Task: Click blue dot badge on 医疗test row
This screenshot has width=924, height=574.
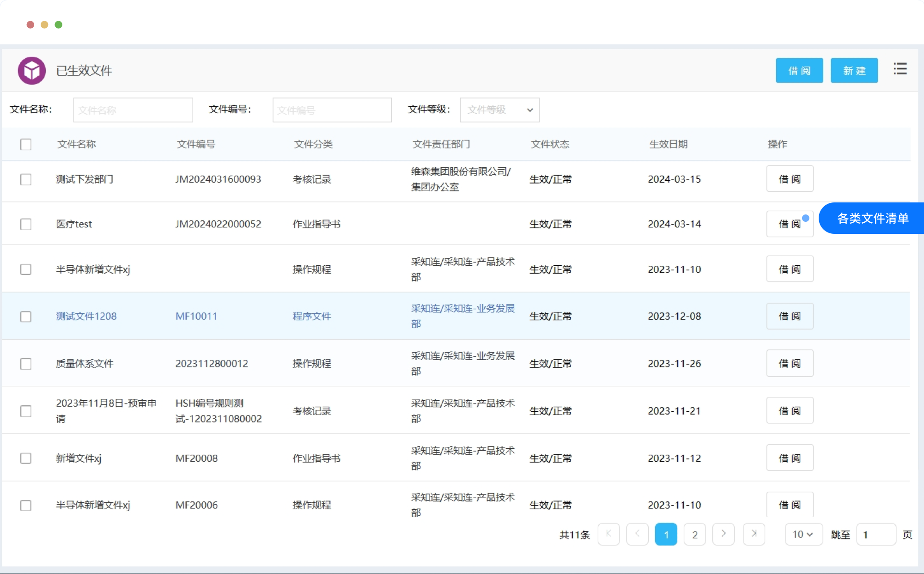Action: 806,218
